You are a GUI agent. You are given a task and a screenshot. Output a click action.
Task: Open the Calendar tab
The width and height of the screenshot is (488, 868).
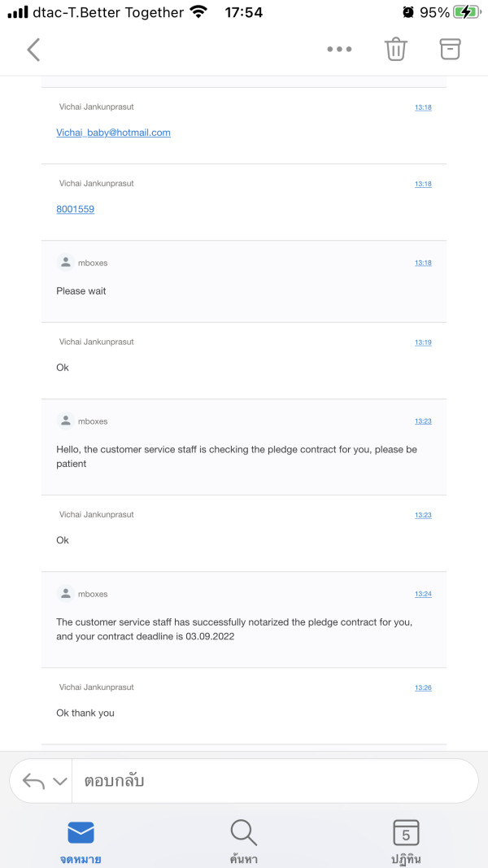point(405,841)
